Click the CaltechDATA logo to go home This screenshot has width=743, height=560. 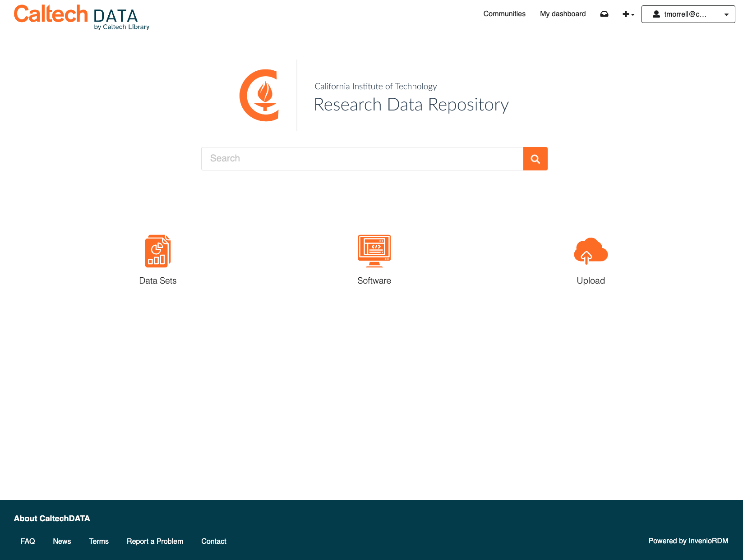coord(81,17)
